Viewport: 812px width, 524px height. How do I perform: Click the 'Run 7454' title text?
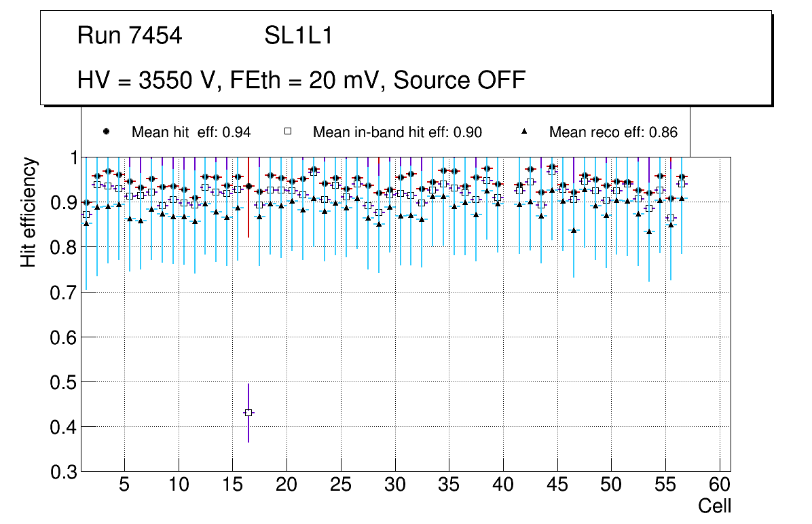pos(130,36)
